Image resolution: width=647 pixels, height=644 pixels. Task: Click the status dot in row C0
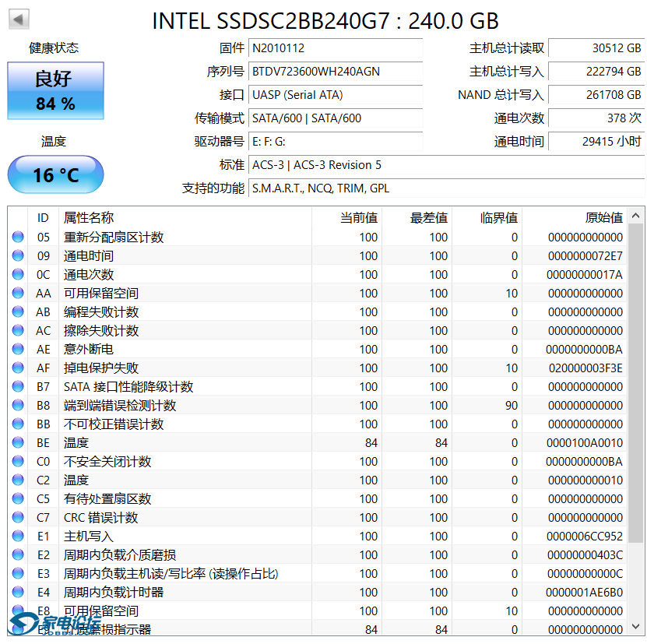click(x=18, y=461)
